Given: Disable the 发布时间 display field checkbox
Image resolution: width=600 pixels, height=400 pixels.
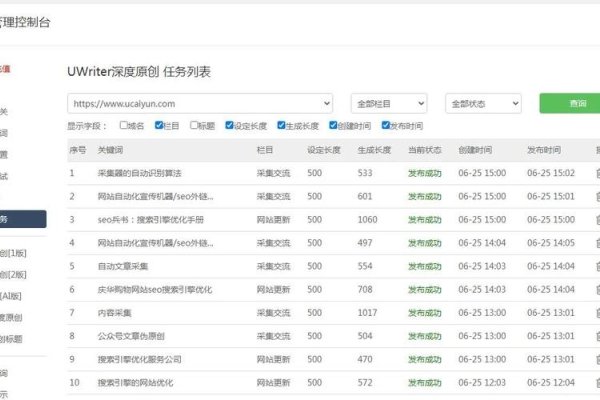Looking at the screenshot, I should click(x=385, y=125).
